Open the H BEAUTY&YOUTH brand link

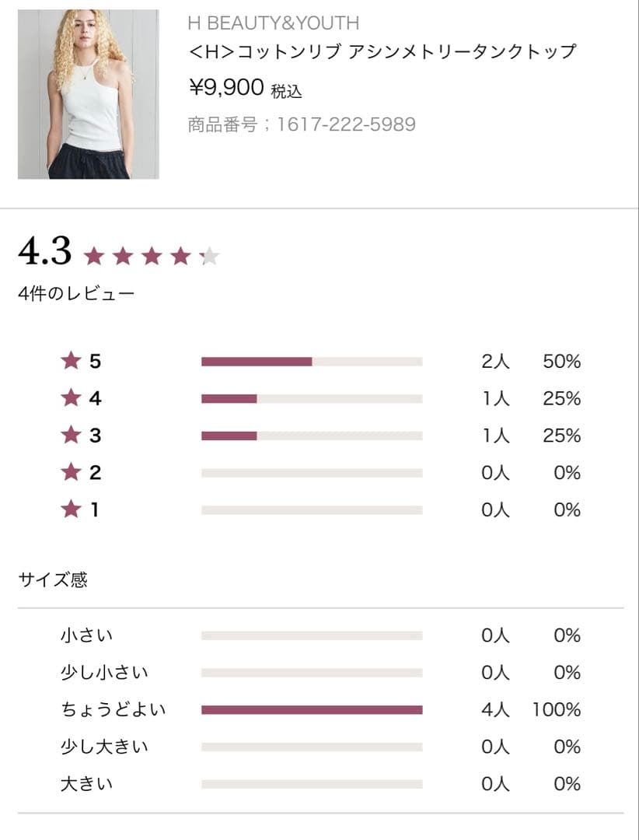(268, 23)
